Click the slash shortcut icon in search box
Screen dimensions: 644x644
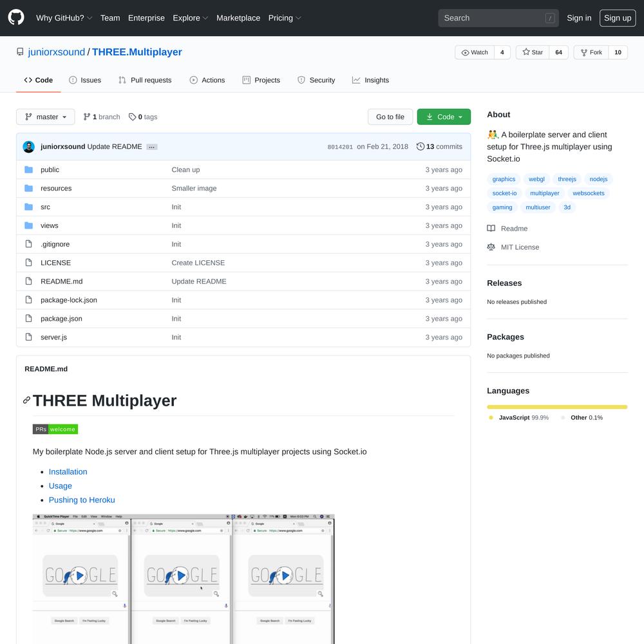[x=550, y=18]
